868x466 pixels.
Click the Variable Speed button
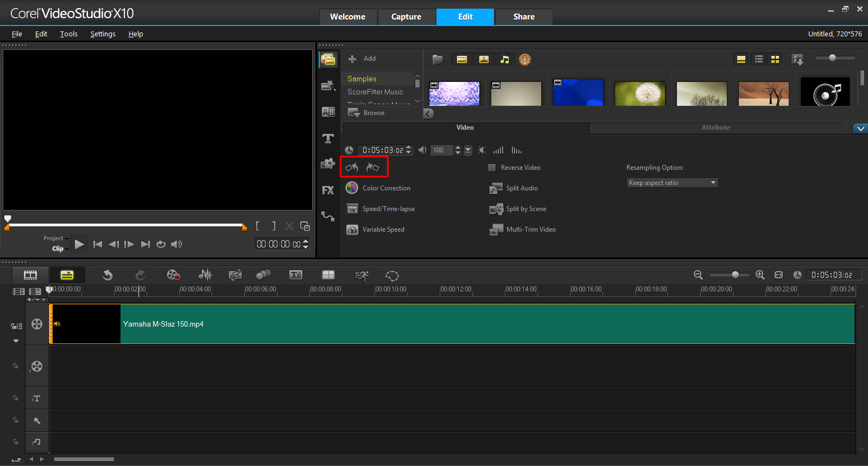tap(375, 229)
